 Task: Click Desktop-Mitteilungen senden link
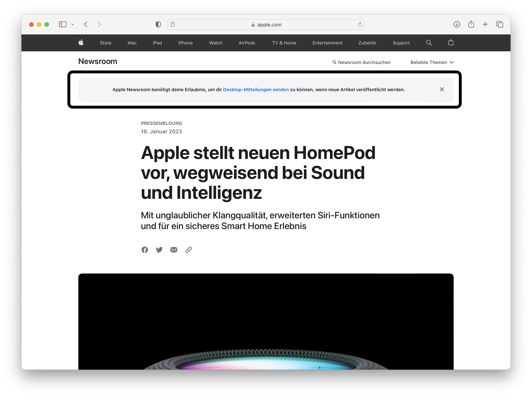pyautogui.click(x=256, y=89)
